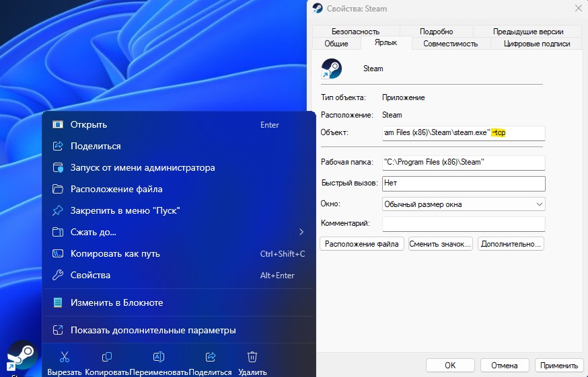Open the Предыдущие версии tab

point(528,32)
